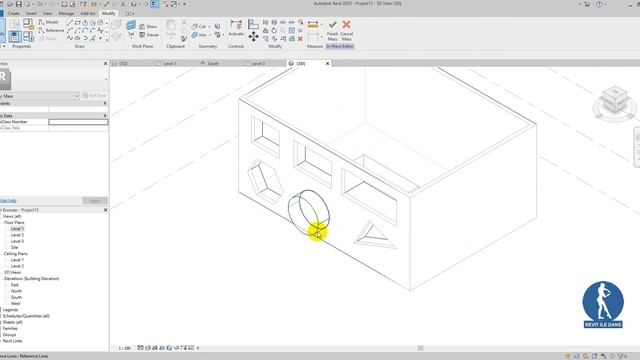Click the Align tool in Modify panel

tap(253, 24)
